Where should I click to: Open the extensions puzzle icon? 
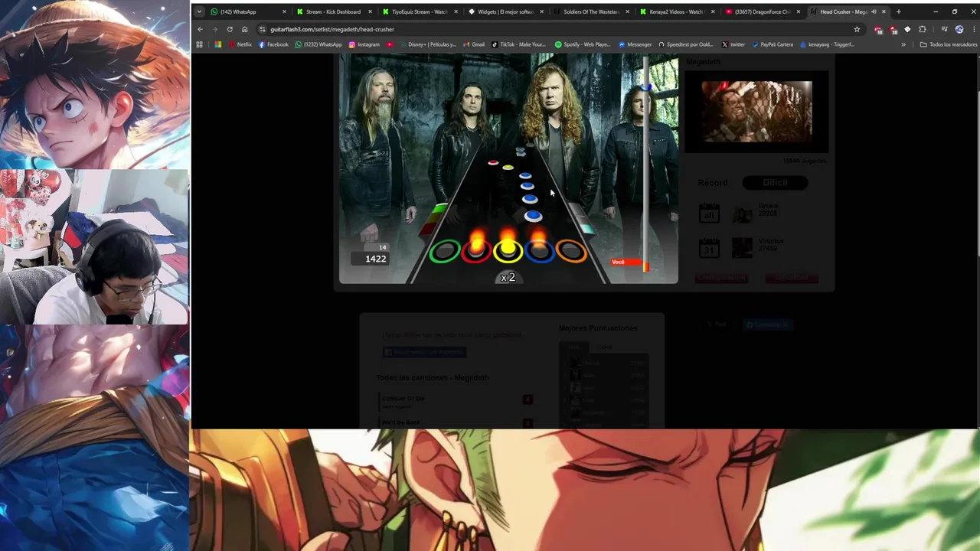(x=922, y=29)
